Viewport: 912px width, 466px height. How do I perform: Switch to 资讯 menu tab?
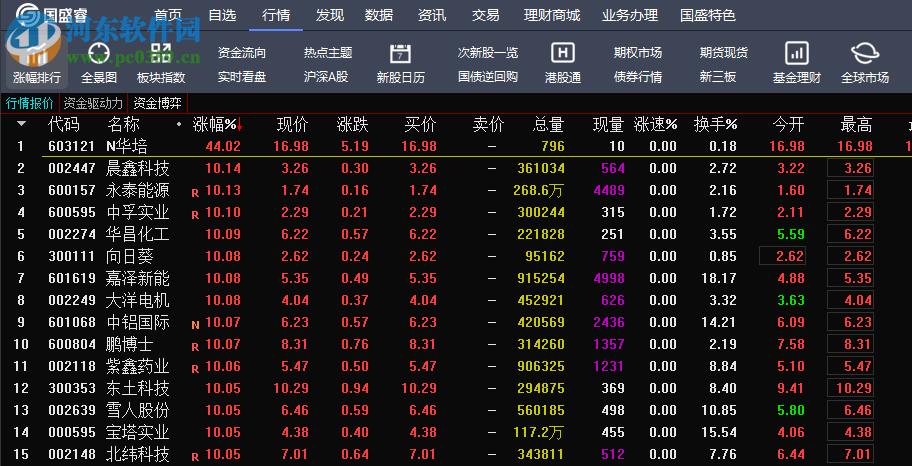(432, 15)
